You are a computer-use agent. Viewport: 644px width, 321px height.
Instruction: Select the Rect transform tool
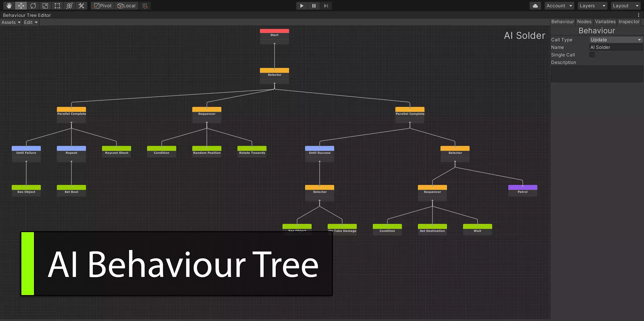pyautogui.click(x=57, y=6)
